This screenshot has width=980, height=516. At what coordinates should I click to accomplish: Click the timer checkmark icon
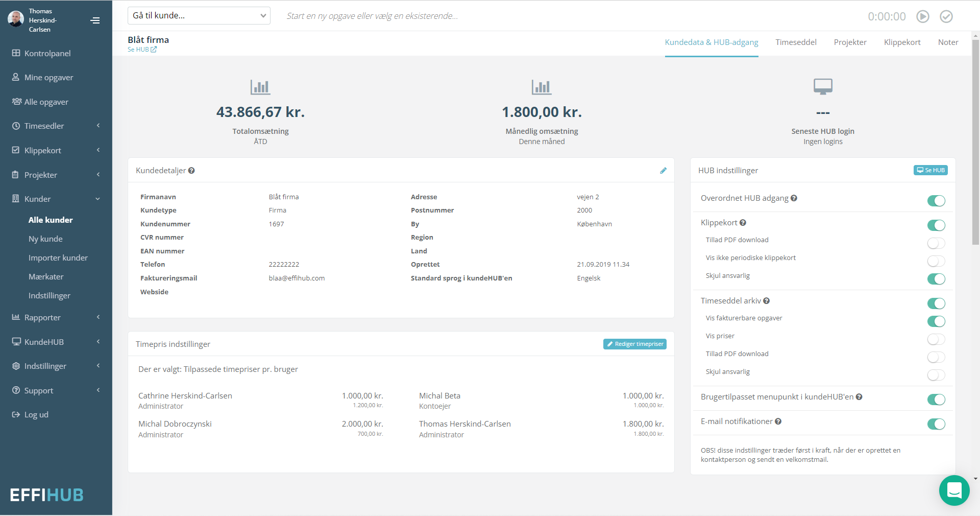[946, 16]
